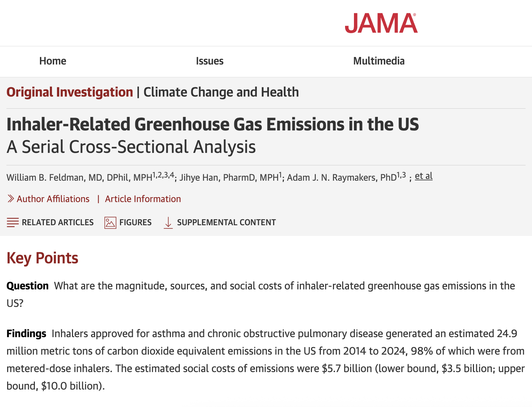The image size is (532, 407).
Task: Expand the full author list via et al
Action: [x=423, y=176]
